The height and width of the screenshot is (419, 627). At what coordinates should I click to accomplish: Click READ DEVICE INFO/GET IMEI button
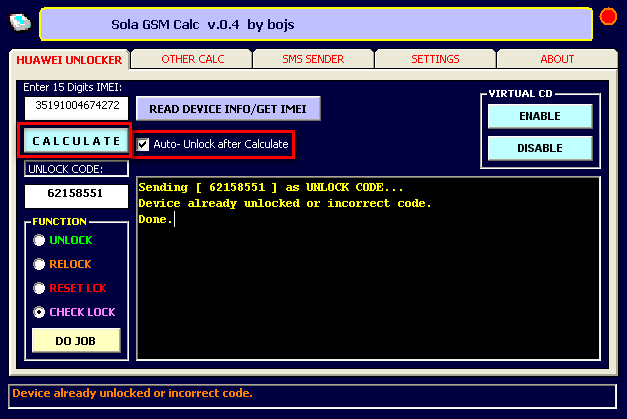(x=228, y=109)
